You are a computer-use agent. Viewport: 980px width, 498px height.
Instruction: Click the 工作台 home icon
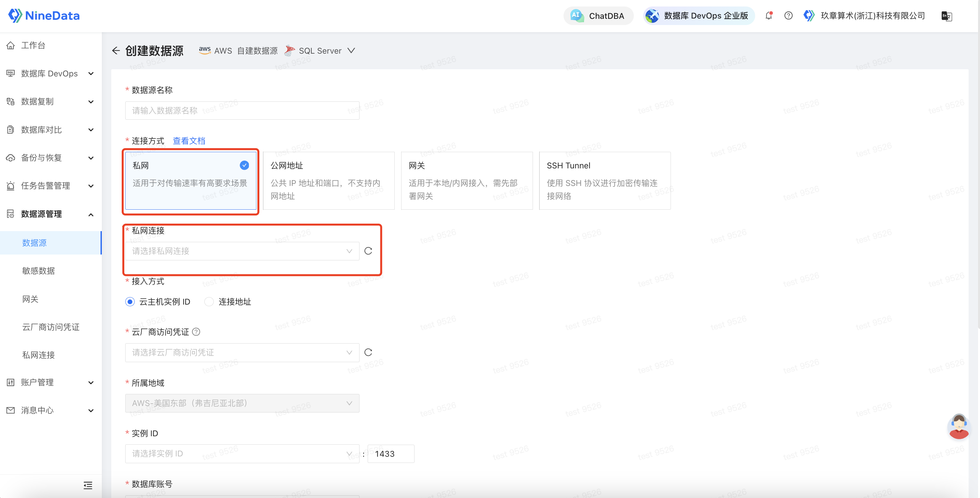(11, 45)
